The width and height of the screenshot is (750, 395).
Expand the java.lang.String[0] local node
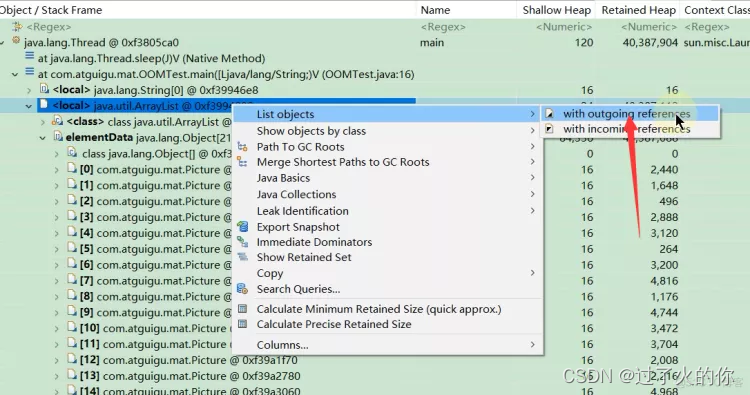point(29,90)
